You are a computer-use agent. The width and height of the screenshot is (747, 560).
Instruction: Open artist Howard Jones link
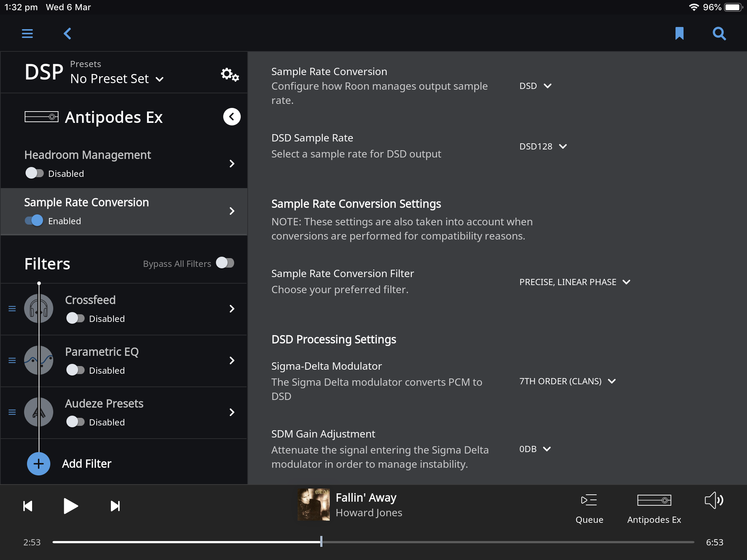pos(369,513)
